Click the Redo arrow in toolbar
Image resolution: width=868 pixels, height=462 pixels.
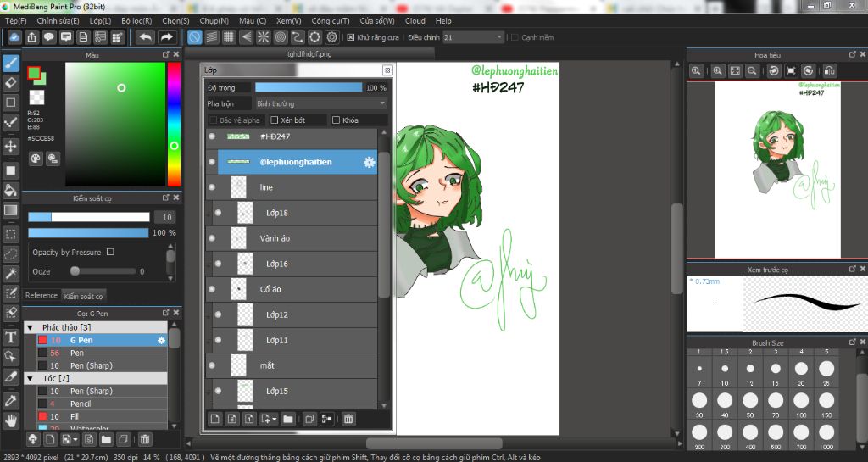click(166, 37)
